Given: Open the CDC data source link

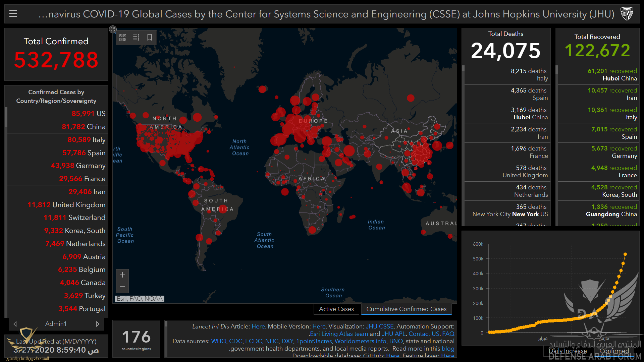Looking at the screenshot, I should point(235,341).
